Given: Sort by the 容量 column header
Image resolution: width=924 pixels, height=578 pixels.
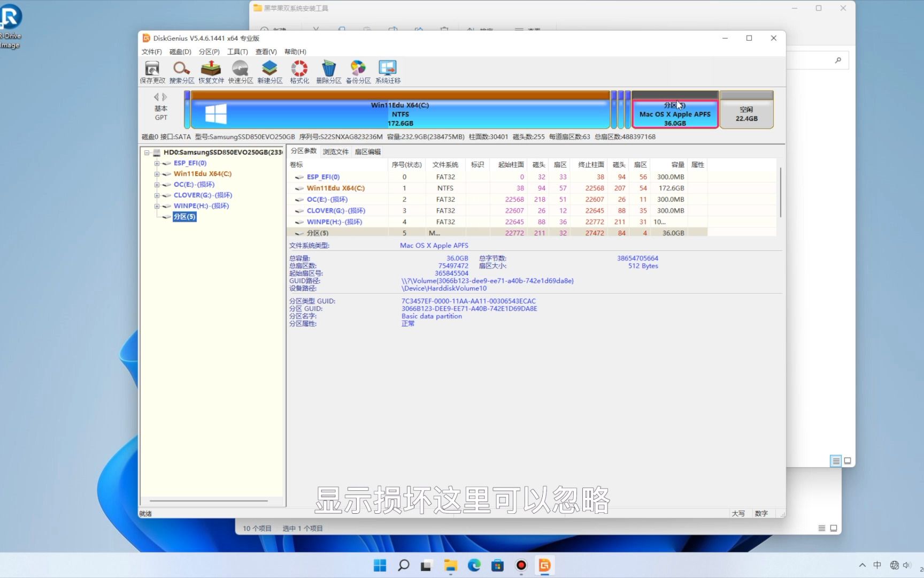Looking at the screenshot, I should 670,165.
